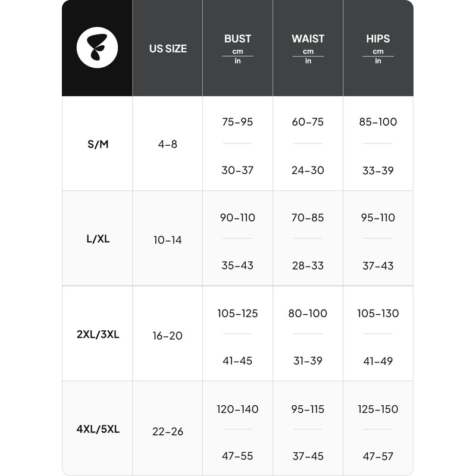This screenshot has height=476, width=476.
Task: Select the L/XL waist 28–33 inch value
Action: point(308,265)
